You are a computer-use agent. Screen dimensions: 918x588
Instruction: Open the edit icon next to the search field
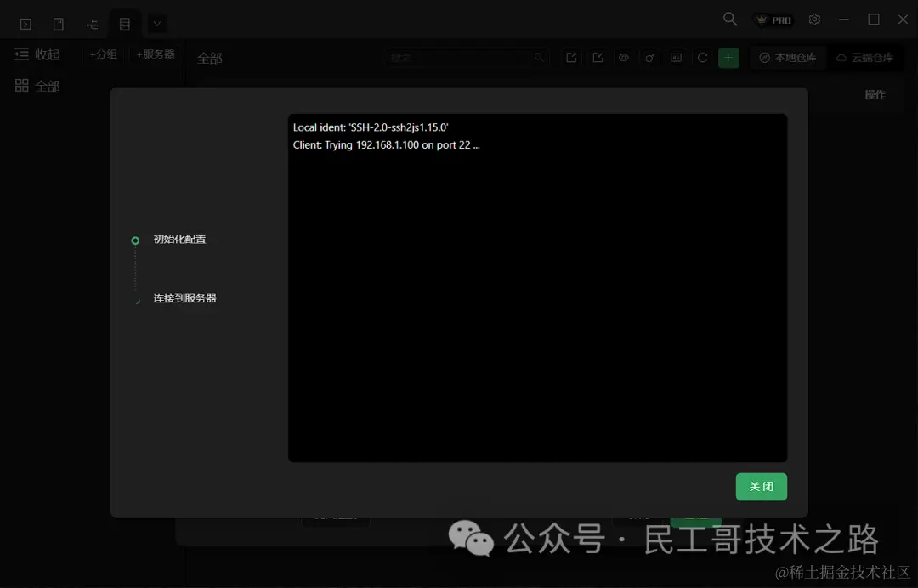(x=598, y=57)
